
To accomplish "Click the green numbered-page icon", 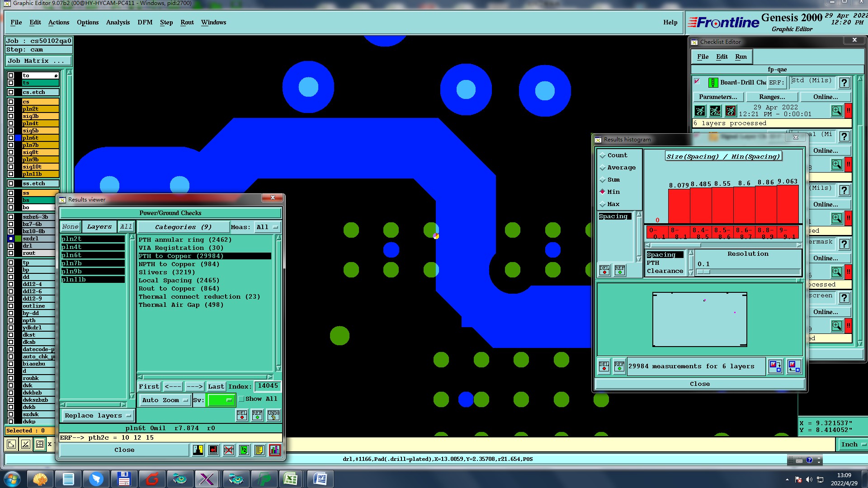I will point(244,450).
